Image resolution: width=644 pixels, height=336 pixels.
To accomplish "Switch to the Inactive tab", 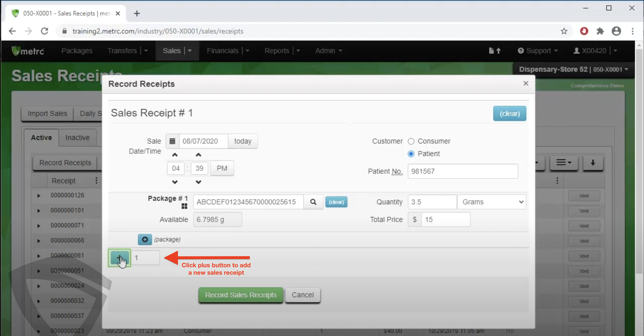I will tap(77, 138).
